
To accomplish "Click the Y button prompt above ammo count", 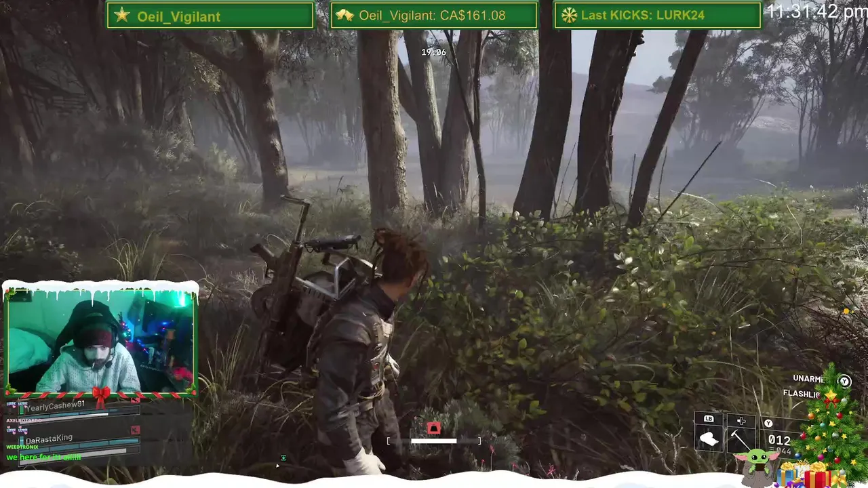I will point(768,423).
